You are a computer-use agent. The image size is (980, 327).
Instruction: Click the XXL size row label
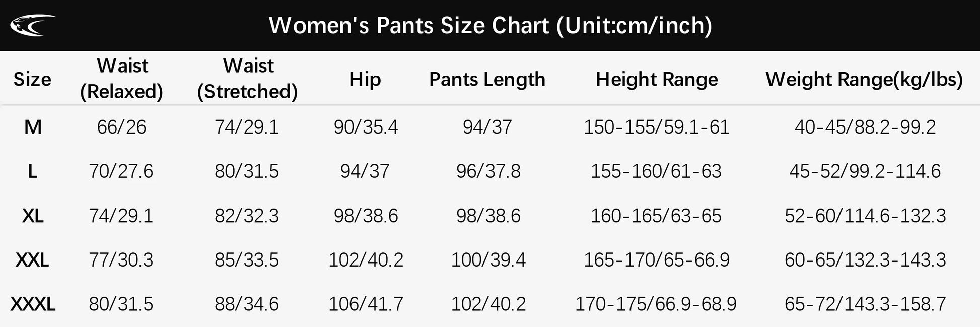click(x=33, y=260)
